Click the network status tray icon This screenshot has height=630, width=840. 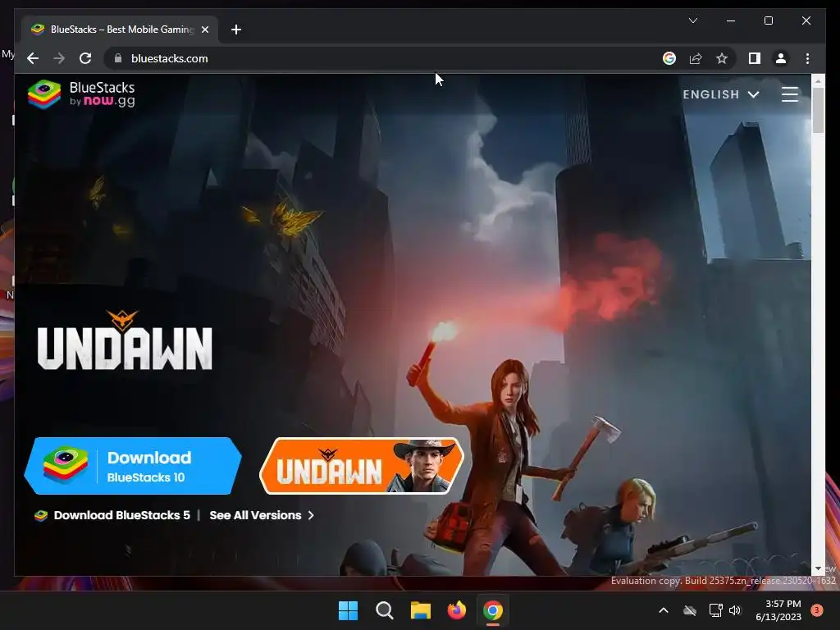(x=715, y=610)
